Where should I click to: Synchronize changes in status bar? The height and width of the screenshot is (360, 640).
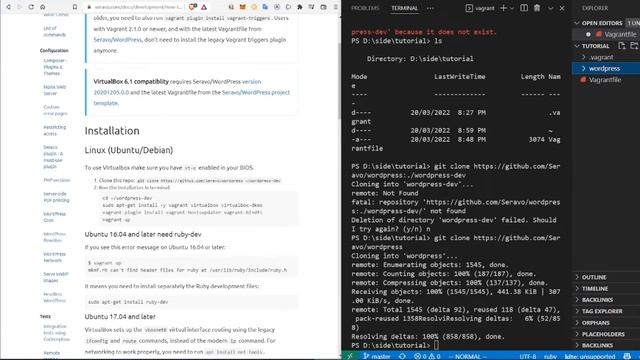click(x=402, y=356)
